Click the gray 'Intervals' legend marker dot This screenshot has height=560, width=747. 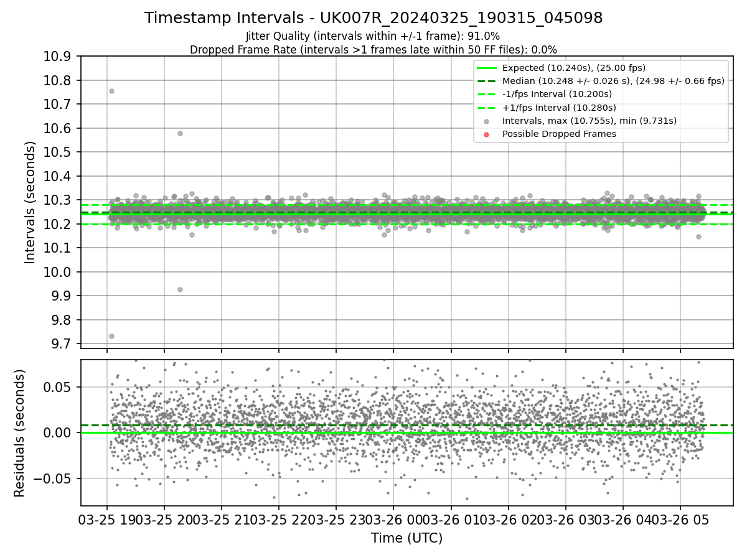(x=487, y=121)
